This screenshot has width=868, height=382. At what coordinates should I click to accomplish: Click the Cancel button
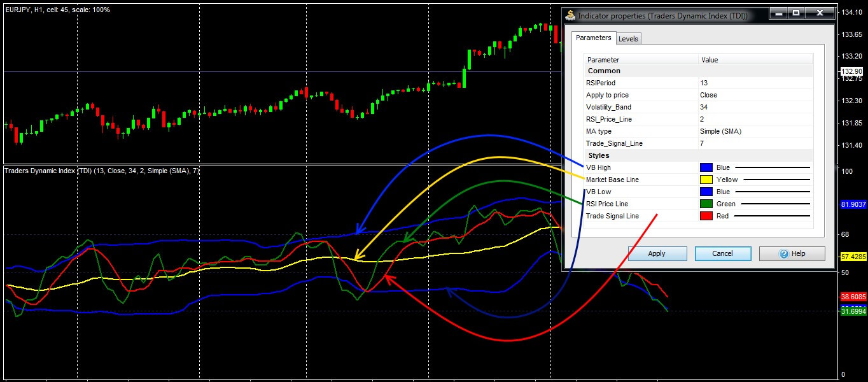[x=722, y=253]
